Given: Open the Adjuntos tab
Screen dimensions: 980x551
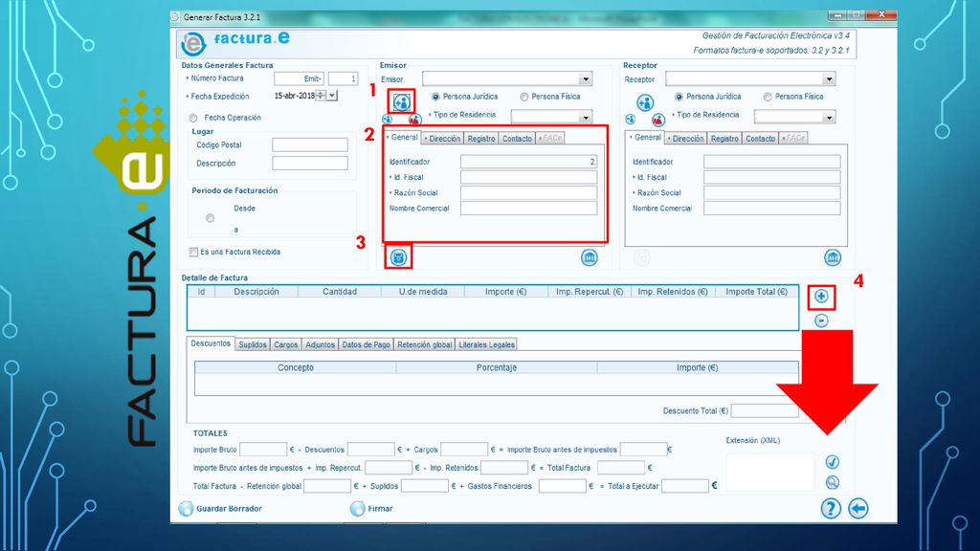Looking at the screenshot, I should (320, 344).
